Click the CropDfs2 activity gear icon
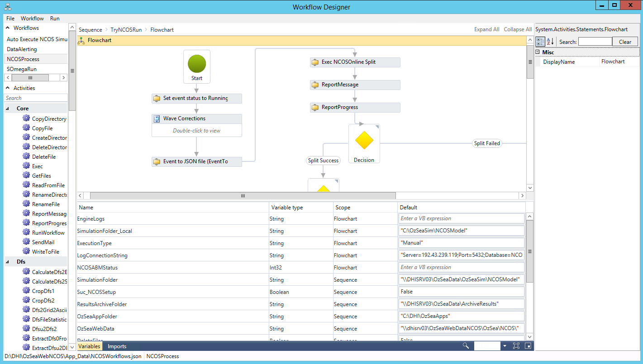 tap(26, 300)
